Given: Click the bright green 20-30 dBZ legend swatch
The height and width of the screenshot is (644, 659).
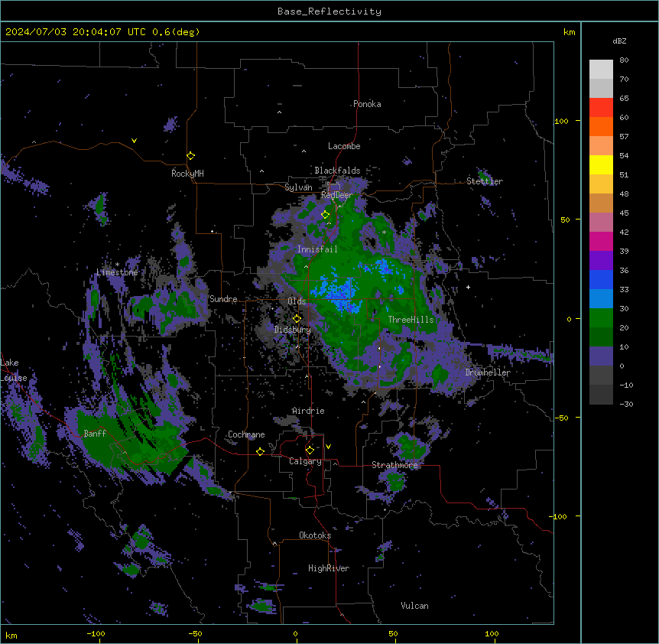Looking at the screenshot, I should pyautogui.click(x=601, y=318).
